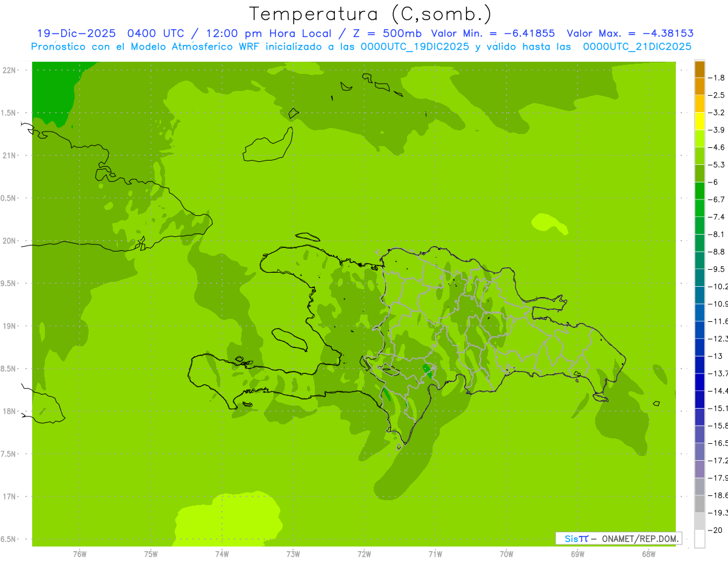Click the date text "19-Dic-2025"
The width and height of the screenshot is (728, 562).
tap(76, 33)
